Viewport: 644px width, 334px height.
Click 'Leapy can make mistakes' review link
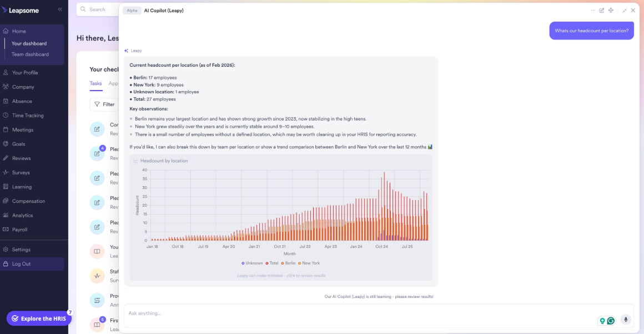click(281, 276)
